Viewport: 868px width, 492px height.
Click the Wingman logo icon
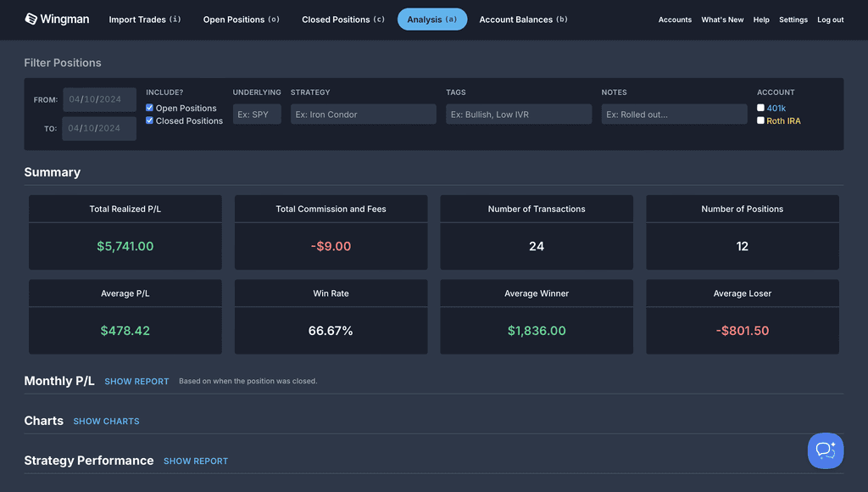29,18
